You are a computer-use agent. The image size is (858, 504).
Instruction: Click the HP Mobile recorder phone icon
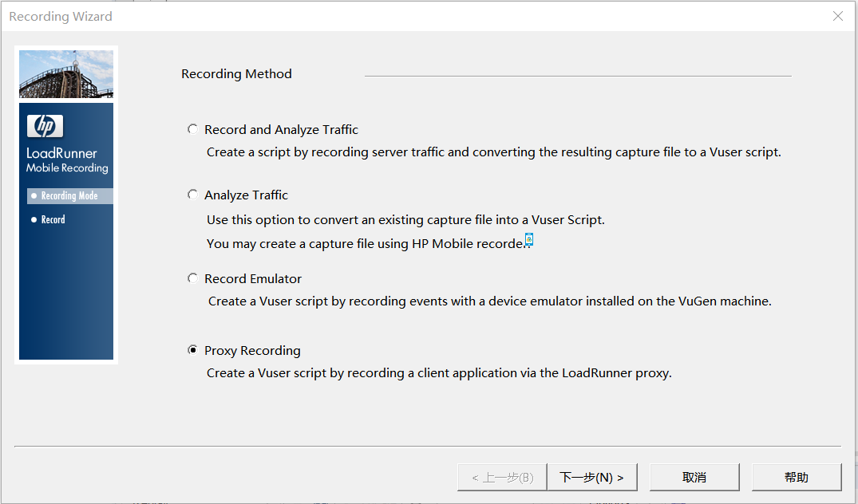tap(529, 239)
